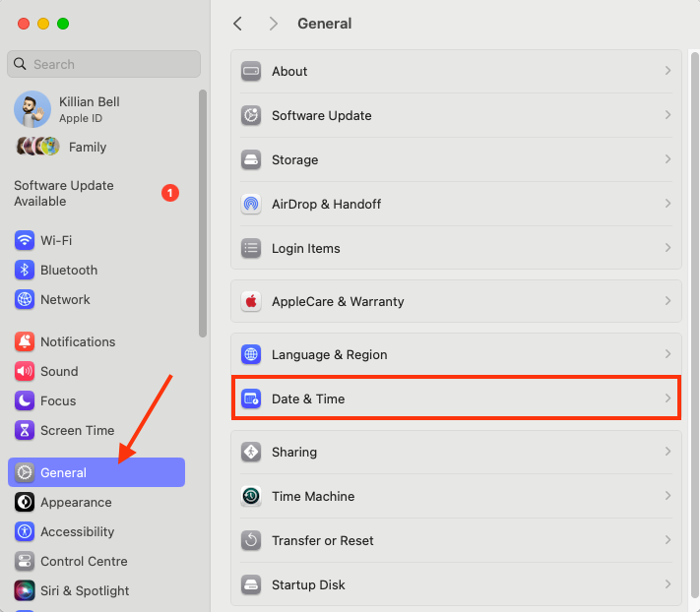Click the Login Items list icon
Image resolution: width=700 pixels, height=612 pixels.
pos(251,248)
